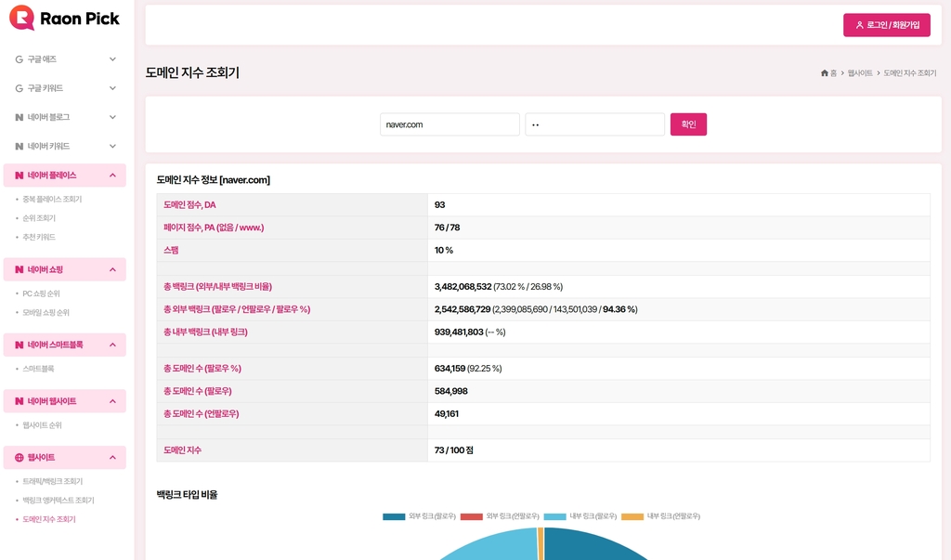Collapse the 네이버 플레이스 section chevron

(112, 176)
